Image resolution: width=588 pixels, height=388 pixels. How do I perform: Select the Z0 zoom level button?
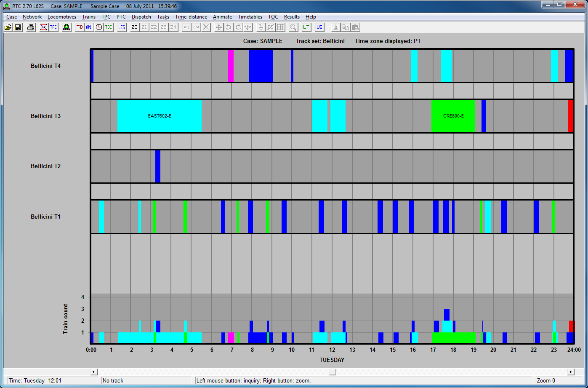click(135, 27)
